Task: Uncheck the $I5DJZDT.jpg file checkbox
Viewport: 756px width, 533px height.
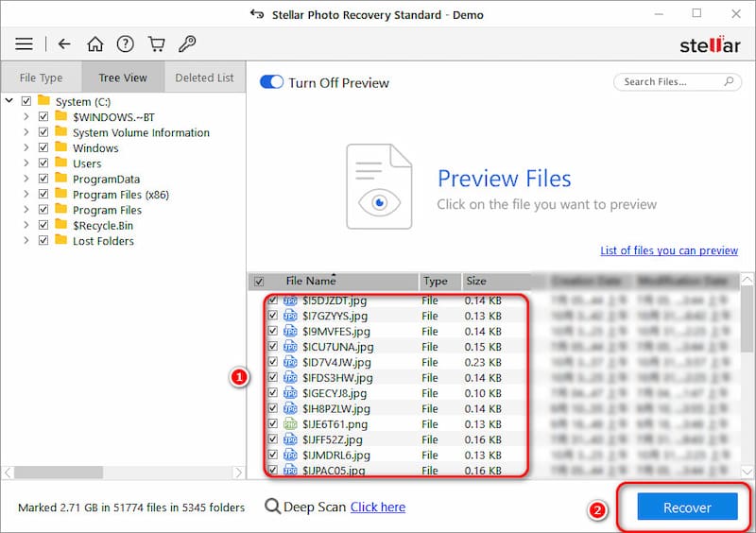Action: [272, 300]
